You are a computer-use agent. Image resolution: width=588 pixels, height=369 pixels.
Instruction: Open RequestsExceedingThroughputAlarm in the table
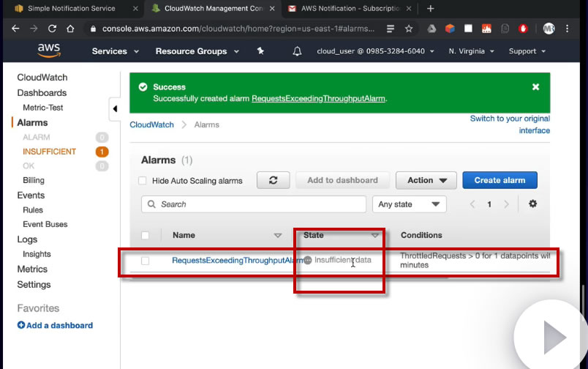point(238,260)
